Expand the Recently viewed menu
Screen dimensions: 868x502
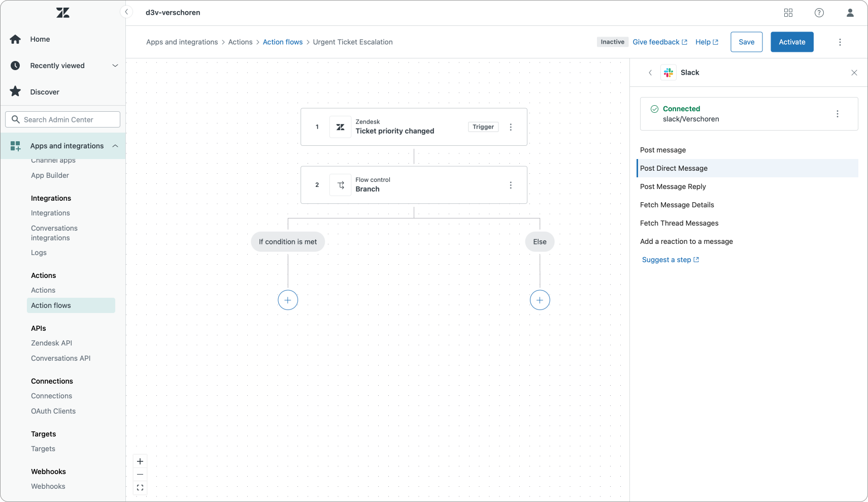(x=115, y=66)
